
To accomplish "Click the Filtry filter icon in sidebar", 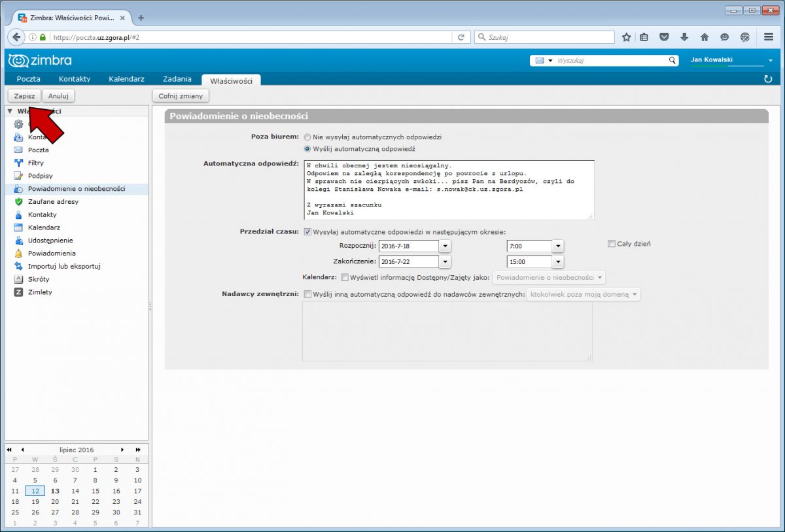I will pyautogui.click(x=18, y=163).
